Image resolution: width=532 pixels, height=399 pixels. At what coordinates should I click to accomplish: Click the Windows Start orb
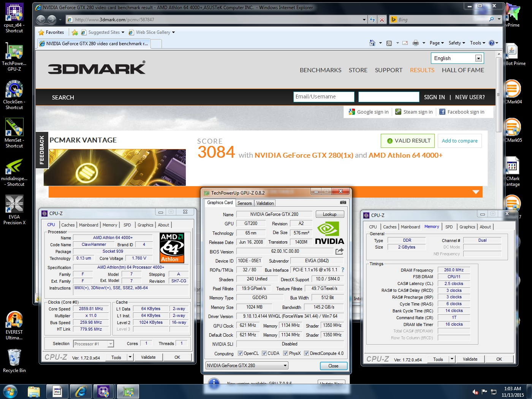tap(10, 391)
